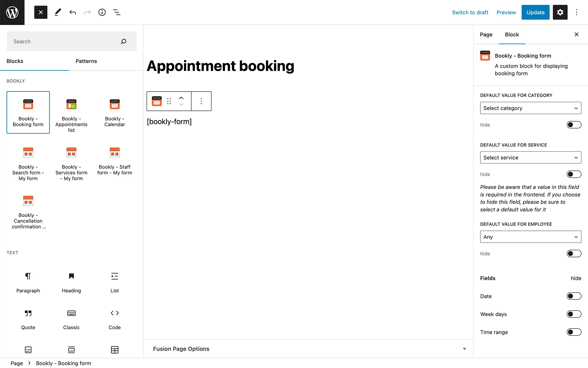The image size is (588, 368).
Task: Click the Preview button
Action: click(x=506, y=12)
